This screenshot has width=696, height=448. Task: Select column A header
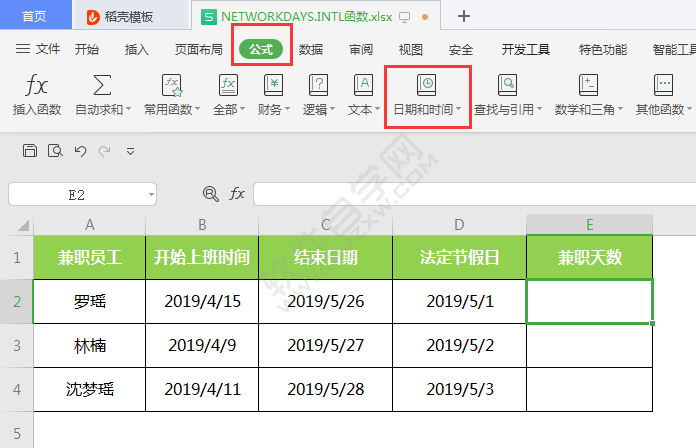(90, 225)
